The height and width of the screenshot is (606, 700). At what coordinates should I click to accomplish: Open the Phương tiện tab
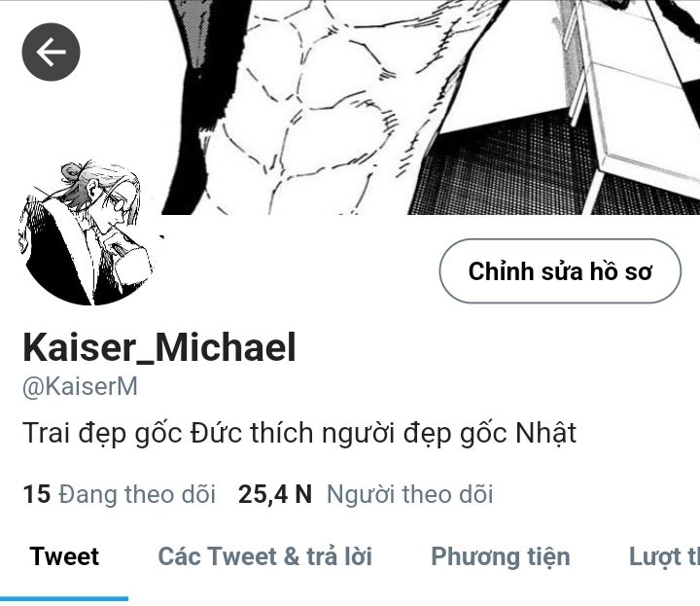[x=501, y=557]
